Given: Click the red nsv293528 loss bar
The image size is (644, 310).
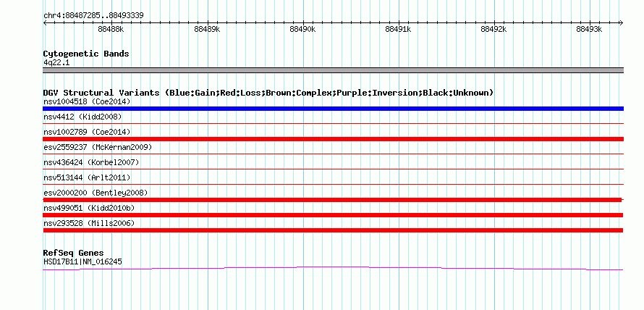Looking at the screenshot, I should click(333, 230).
